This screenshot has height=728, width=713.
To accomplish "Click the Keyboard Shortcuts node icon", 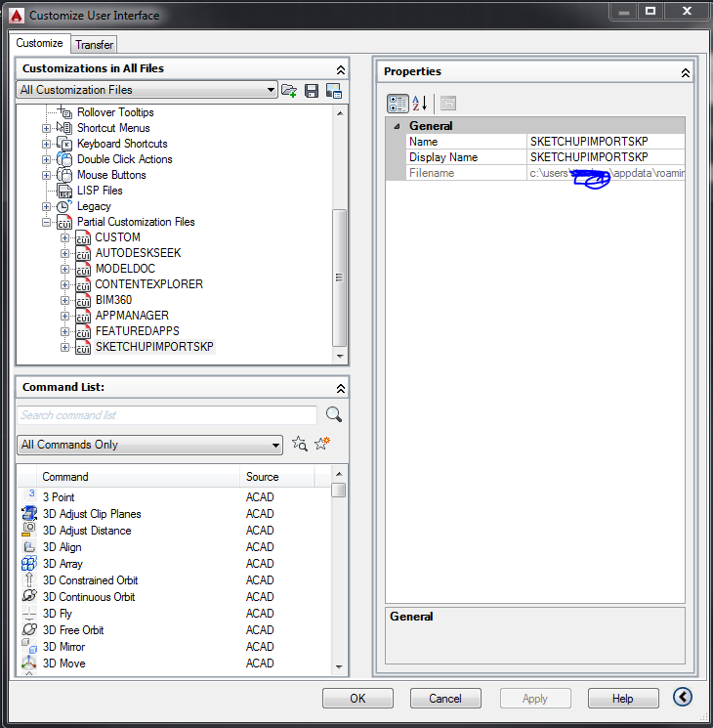I will pos(64,144).
